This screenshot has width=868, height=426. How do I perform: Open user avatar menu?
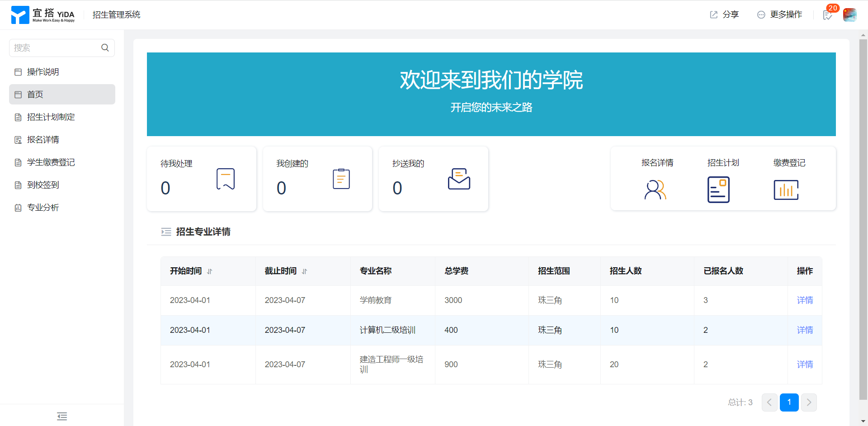point(849,15)
